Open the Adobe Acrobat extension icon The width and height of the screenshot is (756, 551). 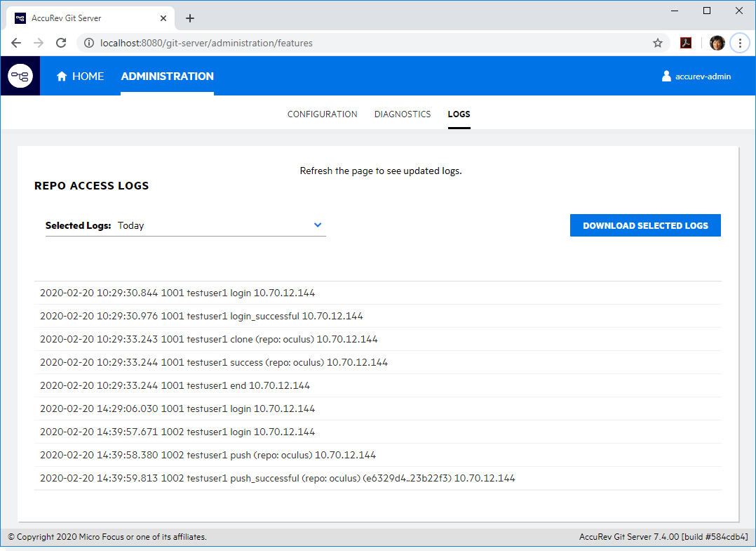coord(686,43)
